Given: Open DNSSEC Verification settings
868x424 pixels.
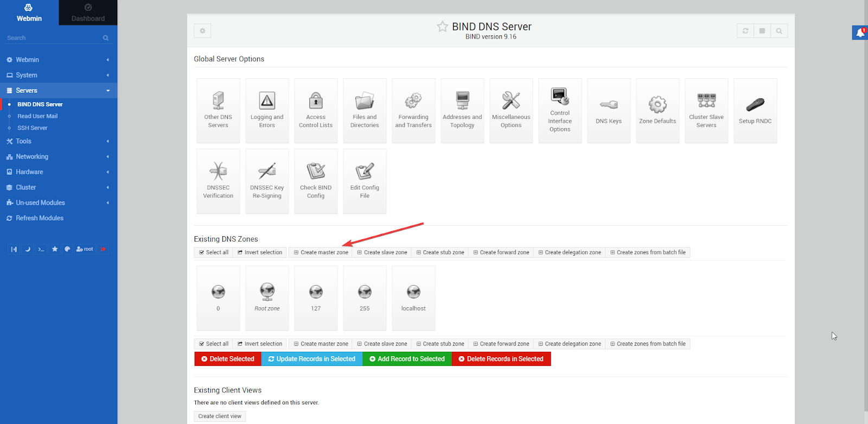Looking at the screenshot, I should pyautogui.click(x=218, y=181).
